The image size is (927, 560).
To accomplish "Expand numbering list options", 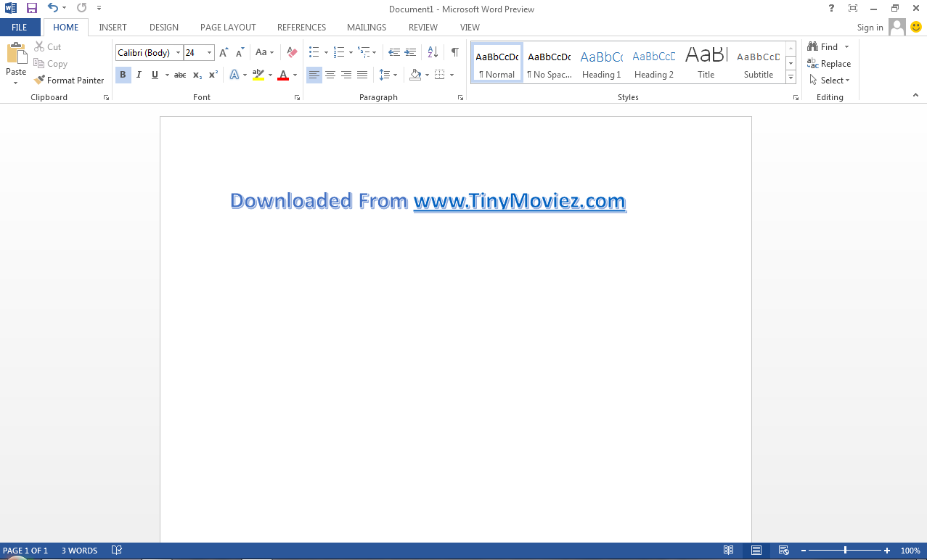I will point(351,53).
